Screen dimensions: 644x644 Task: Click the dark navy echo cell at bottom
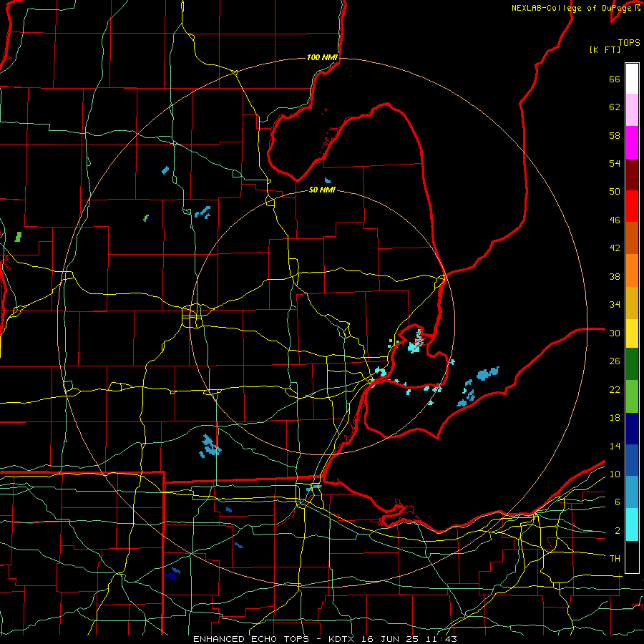point(171,576)
